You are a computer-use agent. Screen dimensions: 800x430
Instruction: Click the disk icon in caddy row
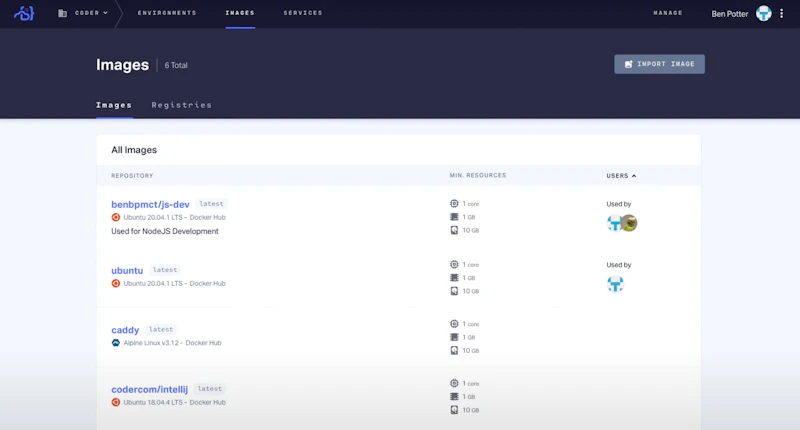coord(454,350)
